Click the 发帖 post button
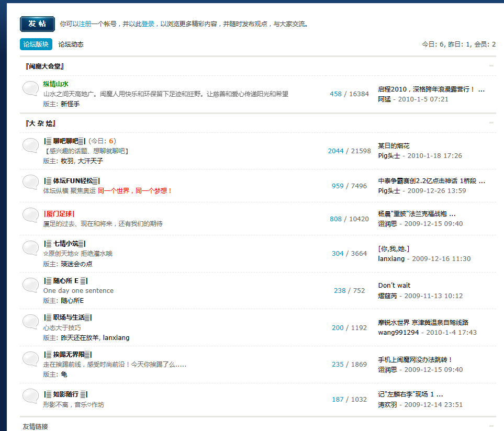The image size is (504, 431). (37, 24)
